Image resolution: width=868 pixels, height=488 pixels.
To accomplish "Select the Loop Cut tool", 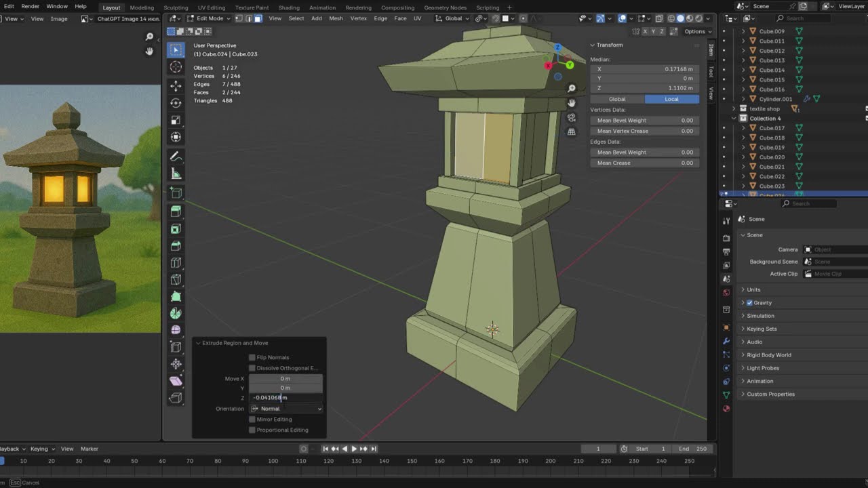I will [x=176, y=263].
